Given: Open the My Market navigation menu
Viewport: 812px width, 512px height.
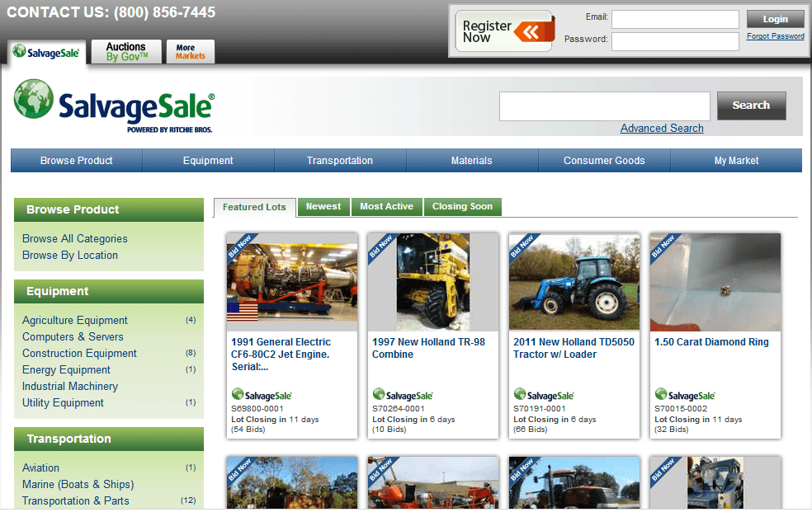Looking at the screenshot, I should 736,160.
